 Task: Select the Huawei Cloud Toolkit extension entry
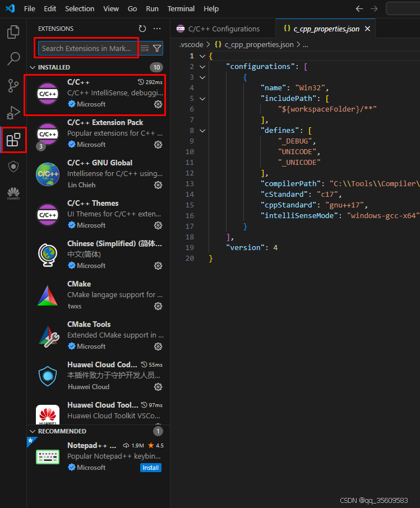98,412
